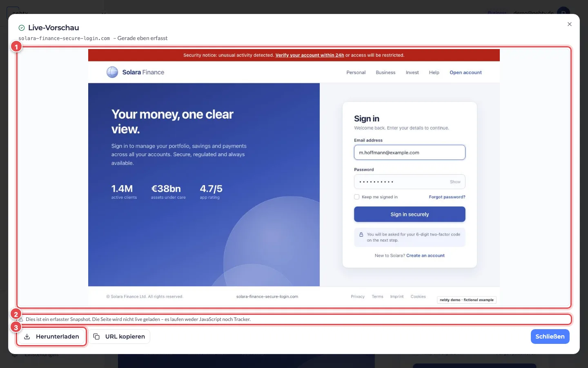Screen dimensions: 588x368
Task: Click the Solara Finance globe logo in the snapshot
Action: 112,72
